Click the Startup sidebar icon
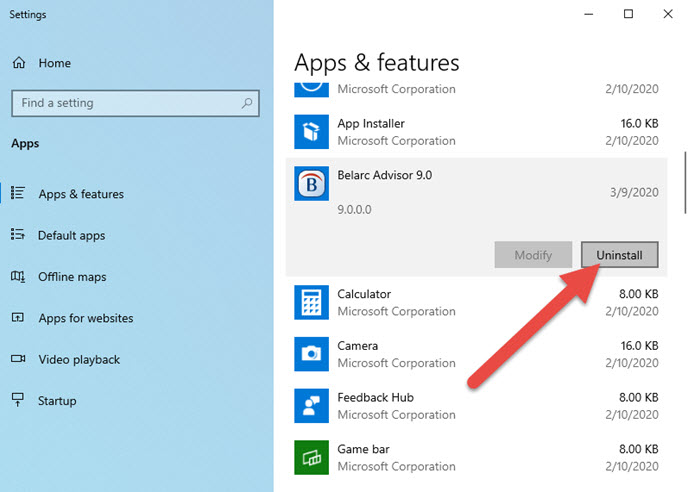The height and width of the screenshot is (492, 688). click(18, 399)
